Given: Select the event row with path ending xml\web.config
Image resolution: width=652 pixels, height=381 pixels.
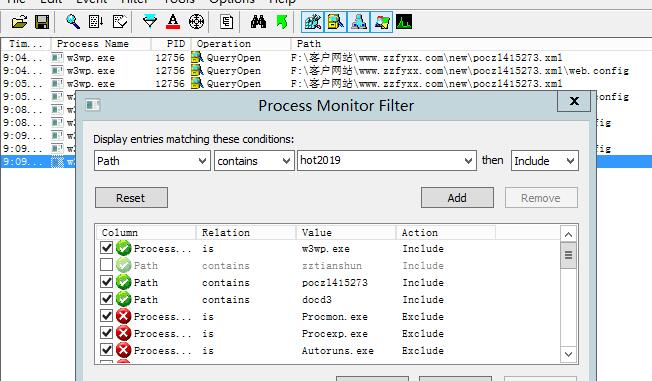Looking at the screenshot, I should tap(326, 70).
